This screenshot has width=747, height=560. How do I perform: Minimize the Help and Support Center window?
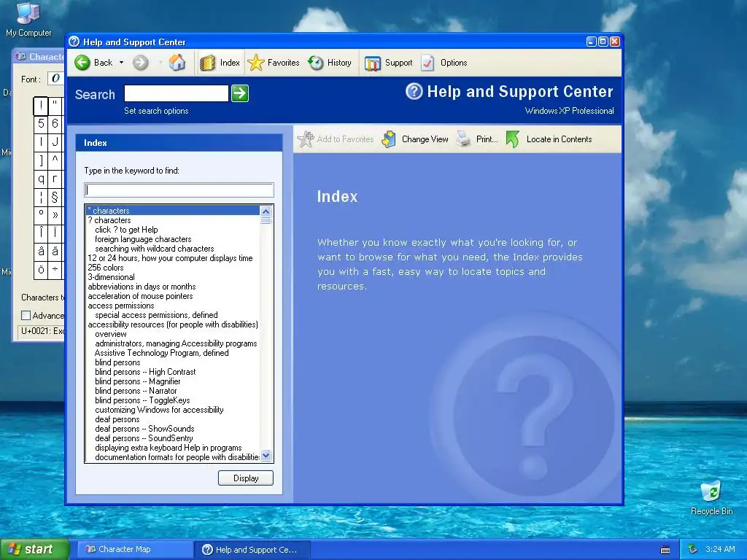point(591,42)
